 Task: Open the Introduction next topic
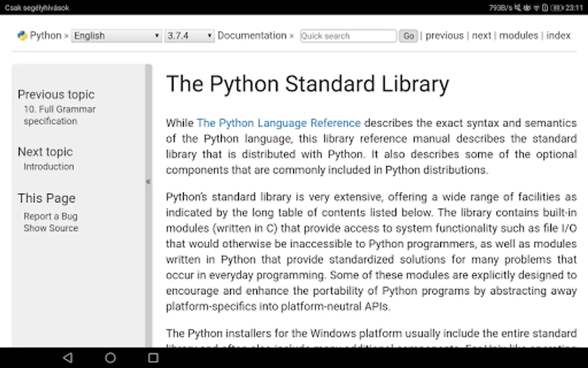click(x=49, y=166)
